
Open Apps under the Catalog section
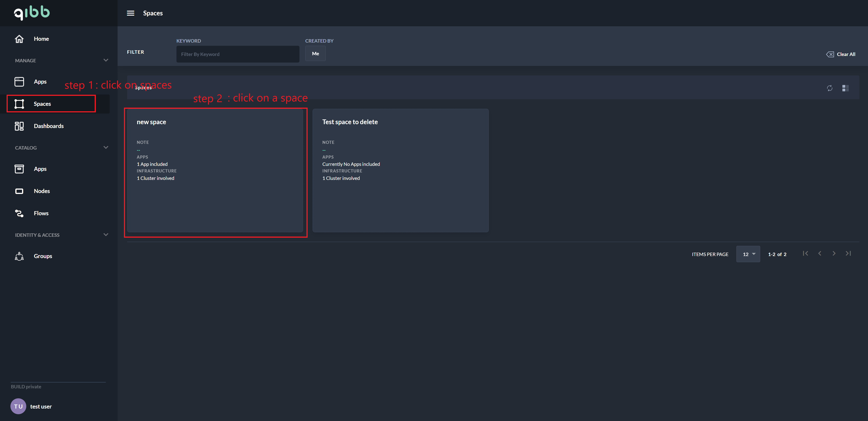pos(40,169)
